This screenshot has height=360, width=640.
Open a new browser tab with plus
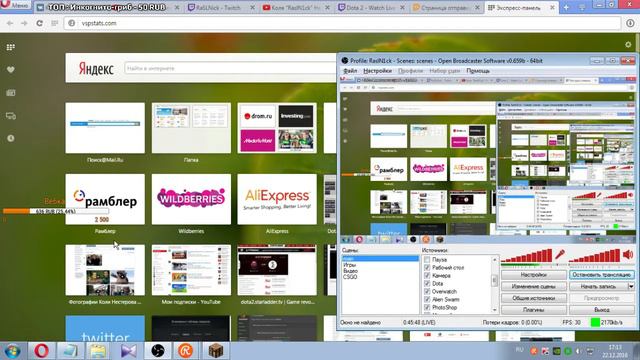click(566, 7)
